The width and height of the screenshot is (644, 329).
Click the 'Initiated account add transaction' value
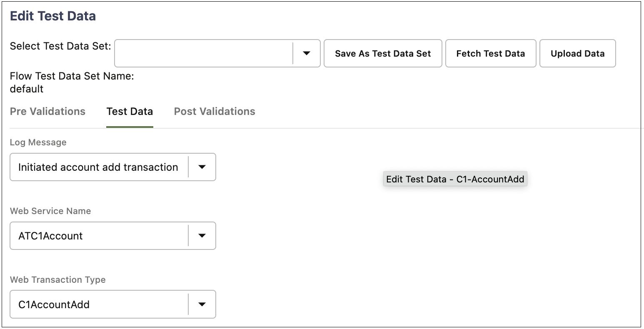(98, 167)
